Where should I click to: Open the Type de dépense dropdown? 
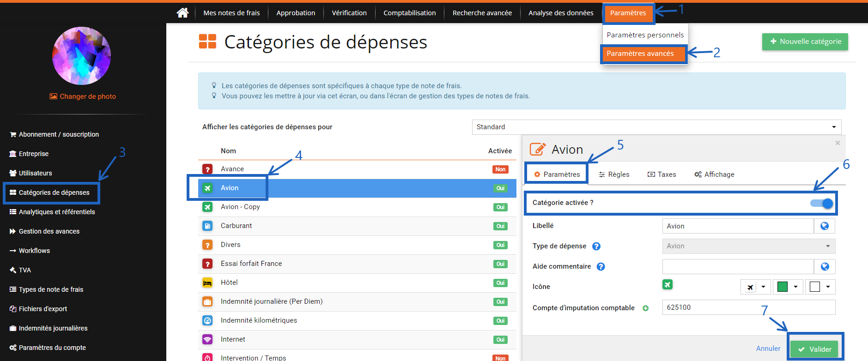pyautogui.click(x=748, y=246)
